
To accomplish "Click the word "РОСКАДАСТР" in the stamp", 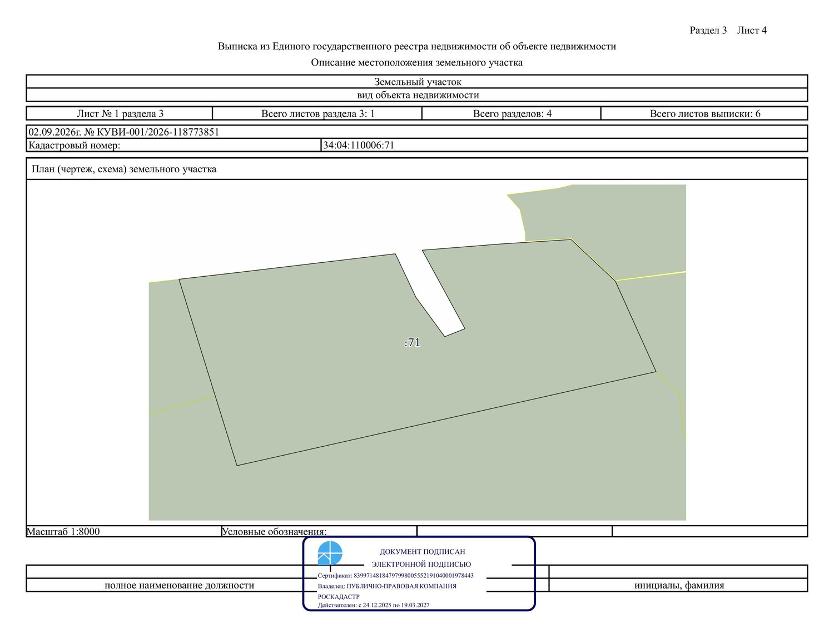I will click(339, 596).
